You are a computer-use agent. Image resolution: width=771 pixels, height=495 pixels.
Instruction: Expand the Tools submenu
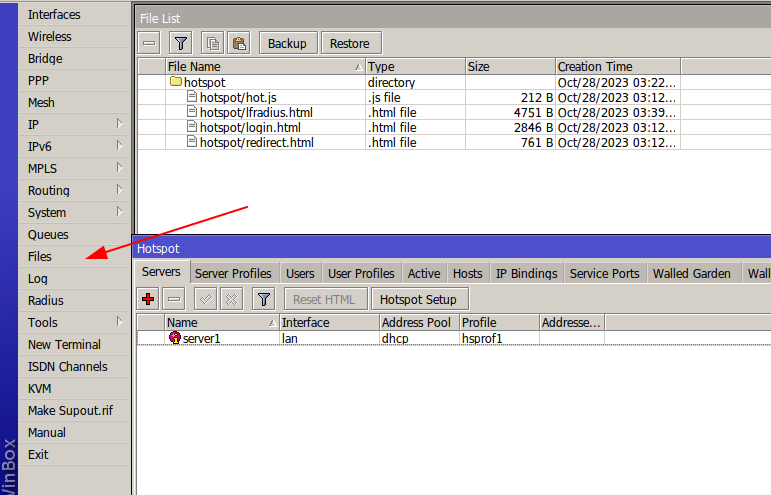[x=119, y=322]
